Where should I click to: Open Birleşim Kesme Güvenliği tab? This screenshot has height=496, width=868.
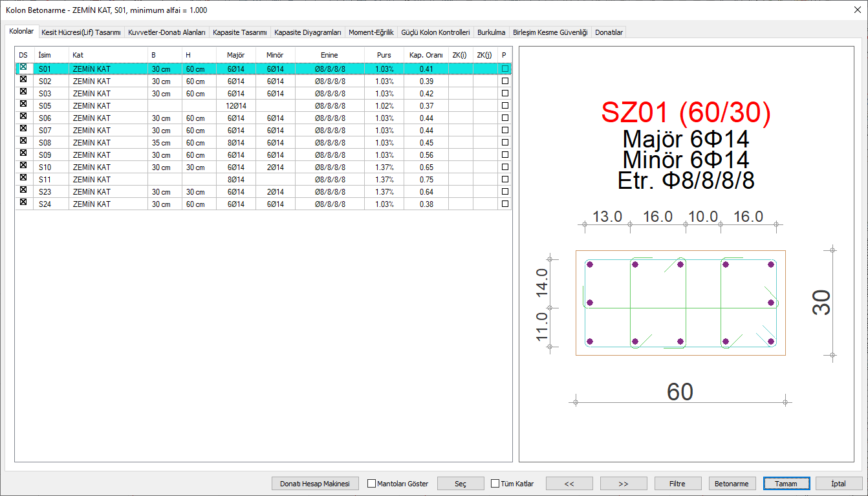pos(550,32)
